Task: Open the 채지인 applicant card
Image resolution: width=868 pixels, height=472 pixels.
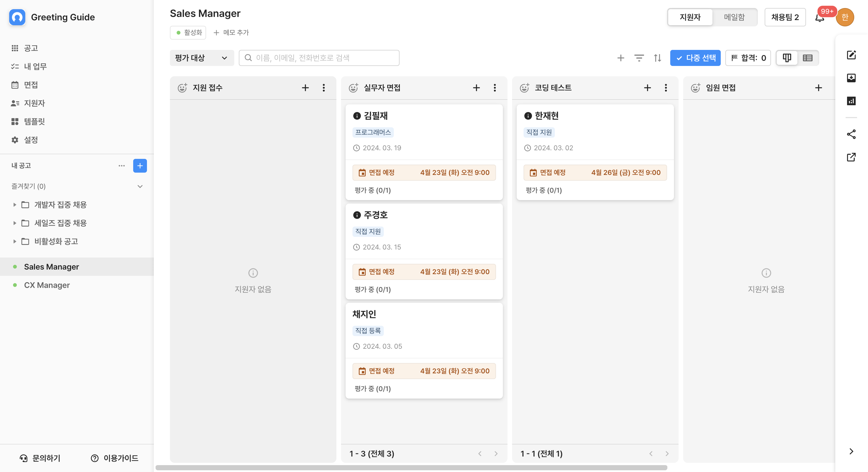Action: pos(424,351)
